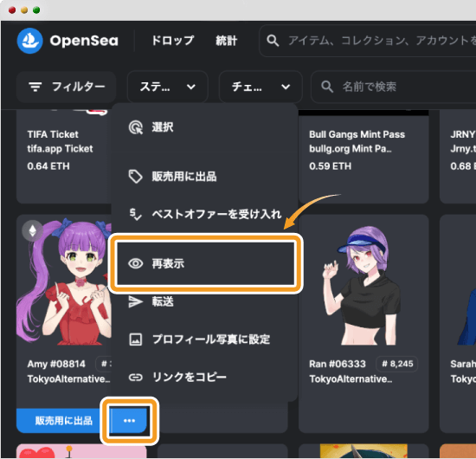The height and width of the screenshot is (459, 476).
Task: Choose リンクをコピー in the menu
Action: pyautogui.click(x=203, y=378)
